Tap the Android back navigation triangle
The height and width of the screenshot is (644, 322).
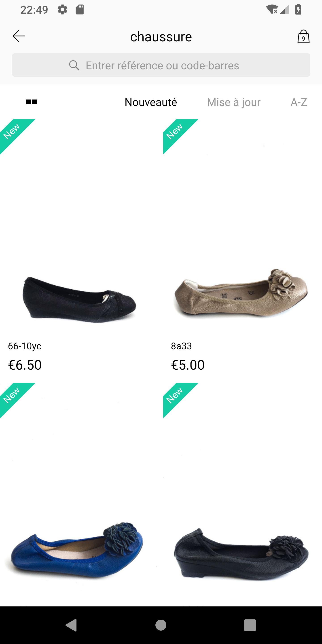(x=71, y=625)
